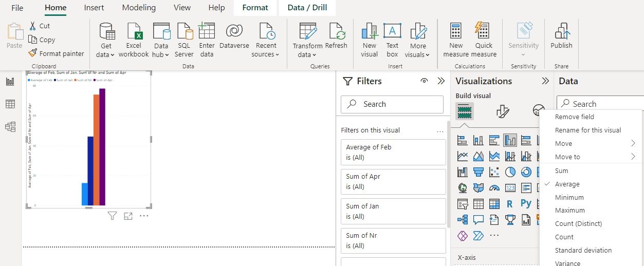Image resolution: width=644 pixels, height=266 pixels.
Task: Select the R script visual
Action: (x=510, y=204)
